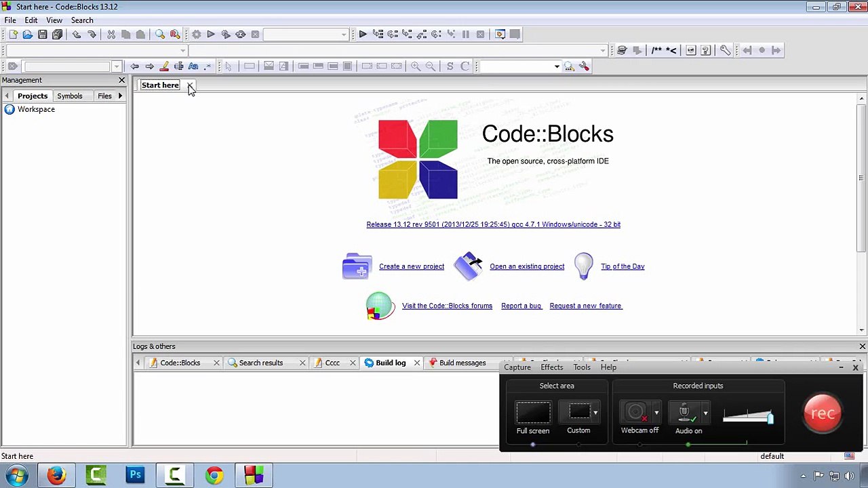The width and height of the screenshot is (868, 488).
Task: Click the ThreadSearch options wrench icon
Action: 584,66
